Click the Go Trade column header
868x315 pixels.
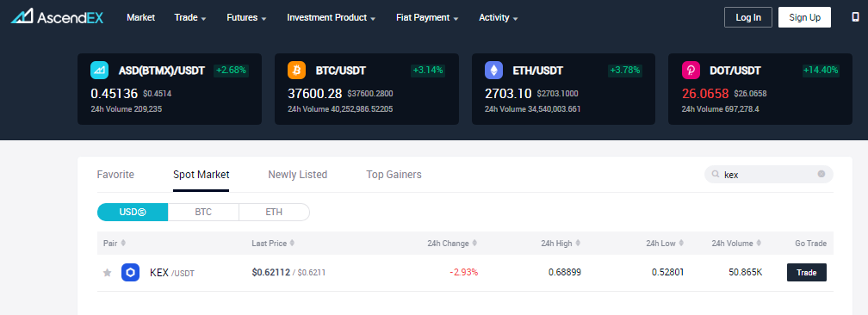point(810,243)
